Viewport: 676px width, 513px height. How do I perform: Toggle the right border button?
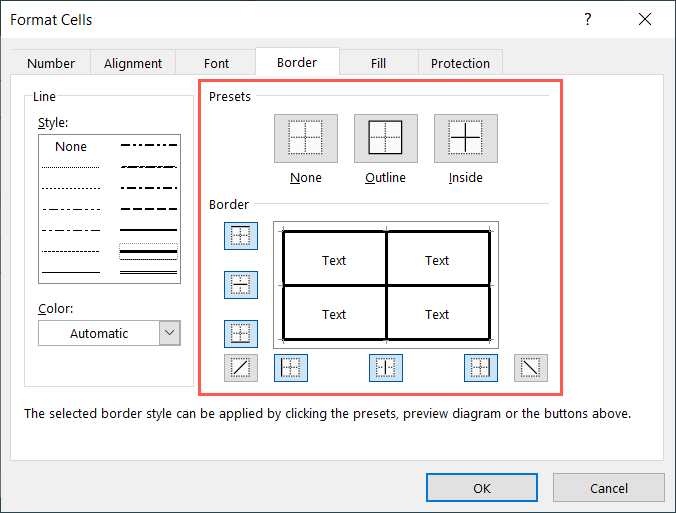tap(480, 368)
